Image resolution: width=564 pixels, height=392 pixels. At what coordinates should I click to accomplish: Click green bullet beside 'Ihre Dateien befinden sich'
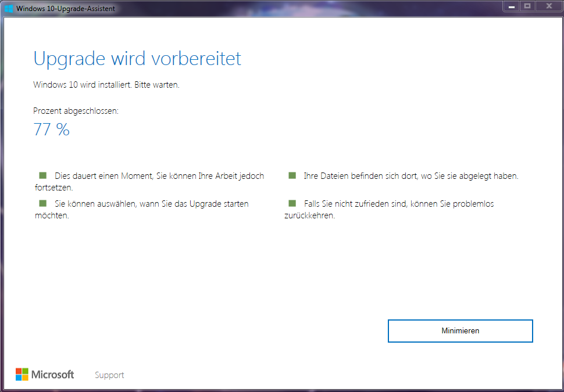[292, 175]
